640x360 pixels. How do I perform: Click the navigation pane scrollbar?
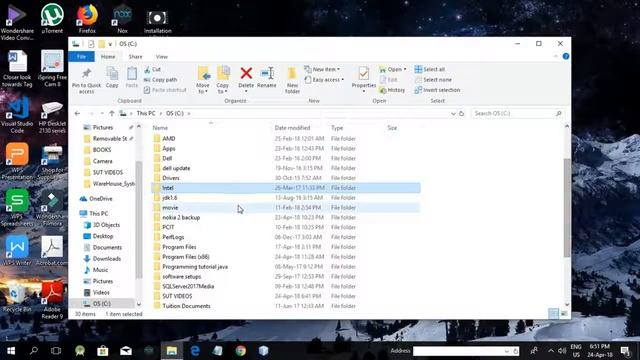click(139, 220)
